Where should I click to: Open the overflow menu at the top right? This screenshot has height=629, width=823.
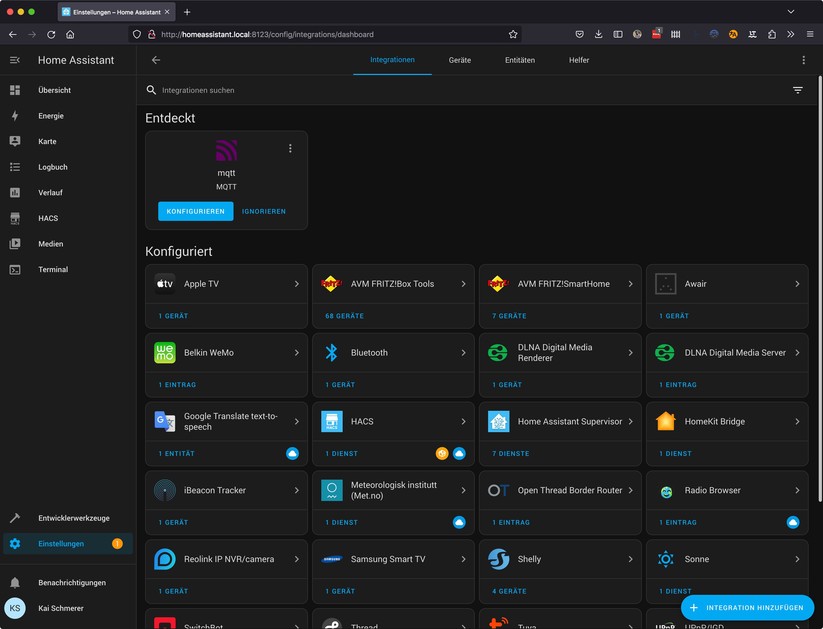(x=803, y=60)
